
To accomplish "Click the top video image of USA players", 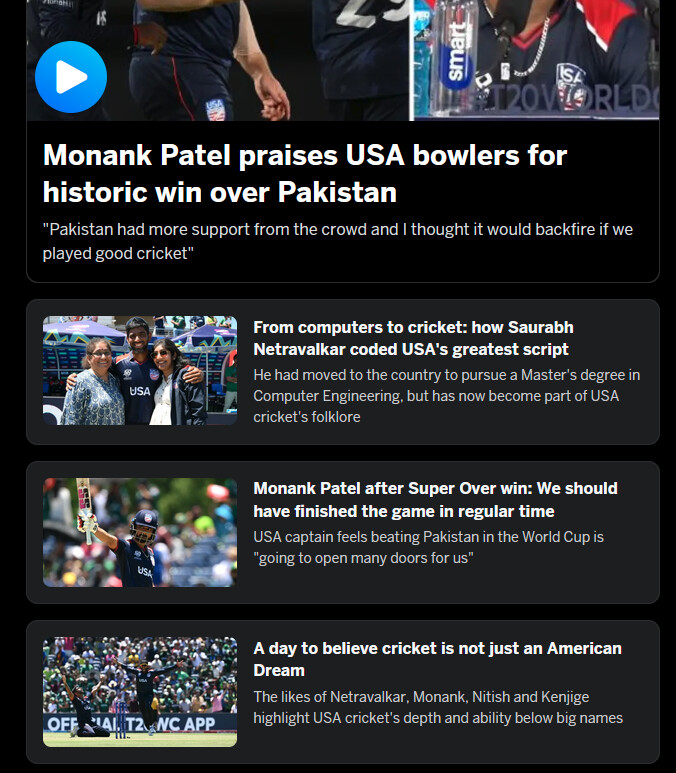I will pyautogui.click(x=343, y=60).
